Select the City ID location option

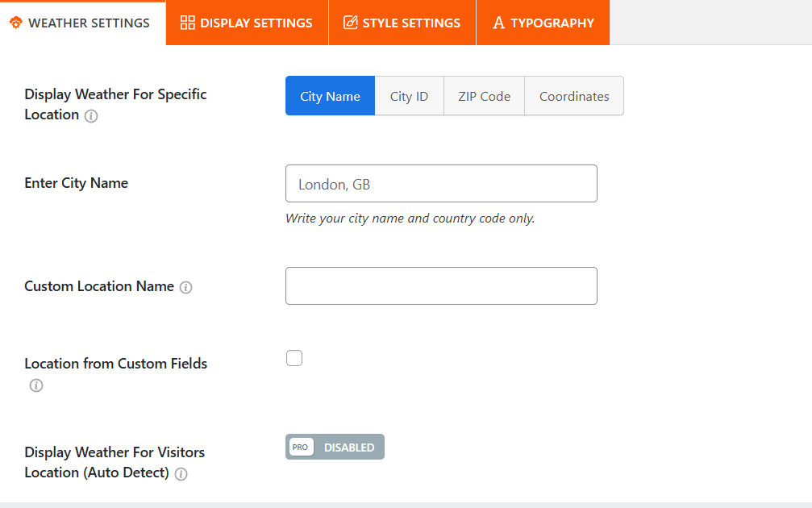tap(409, 96)
